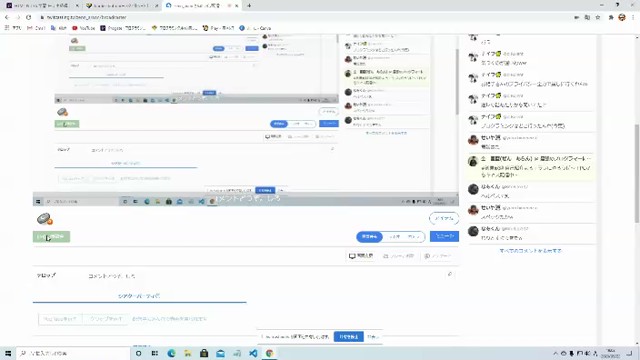Click the broadcaster avatar above the green button
Image resolution: width=640 pixels, height=360 pixels.
pyautogui.click(x=44, y=219)
